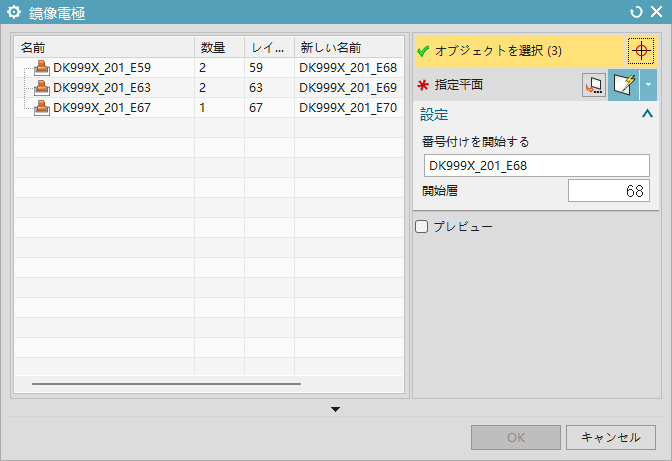
Task: Click the select object crosshair icon
Action: click(640, 50)
